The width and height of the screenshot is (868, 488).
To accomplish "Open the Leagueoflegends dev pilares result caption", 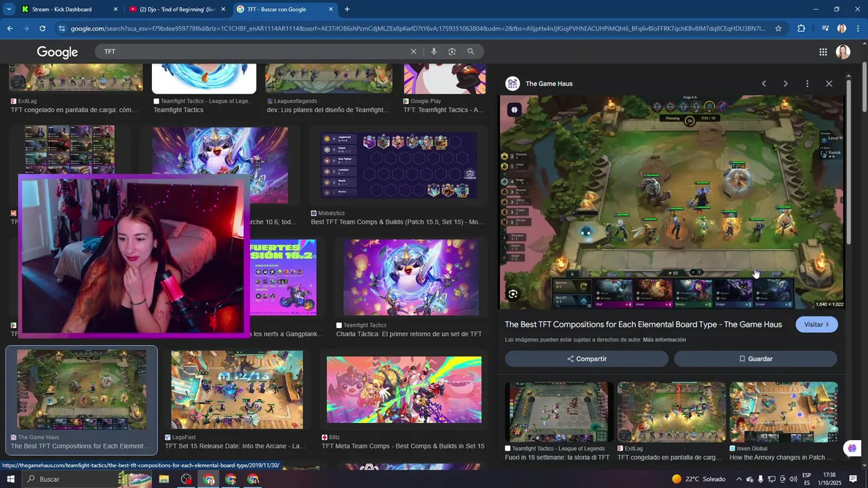I will click(327, 106).
